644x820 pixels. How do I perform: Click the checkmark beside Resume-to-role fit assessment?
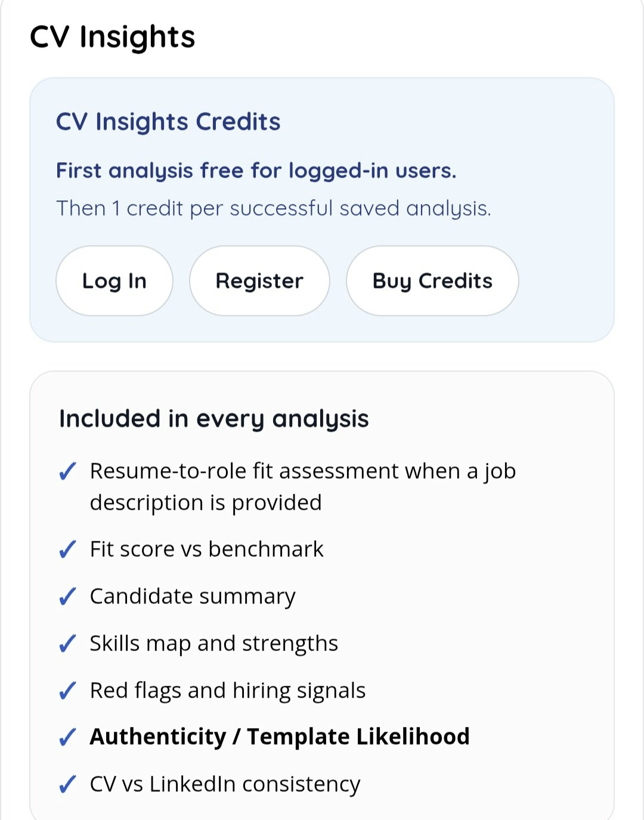coord(67,471)
